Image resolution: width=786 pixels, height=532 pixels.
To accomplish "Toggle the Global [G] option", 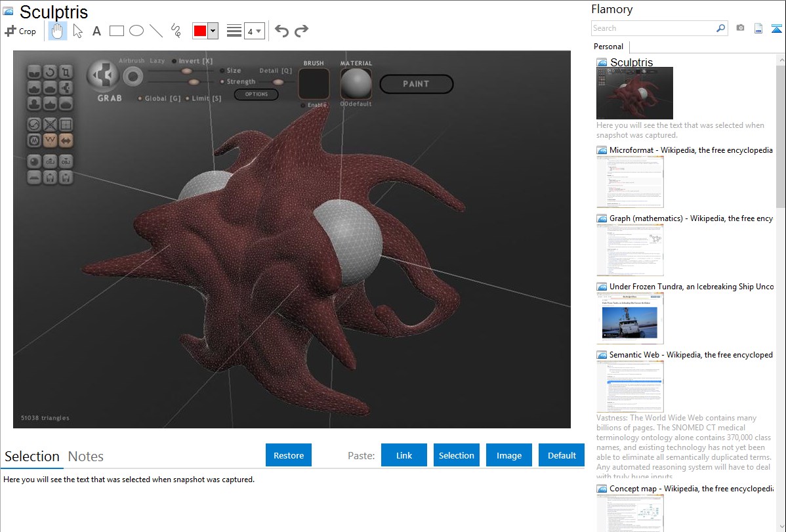I will tap(140, 98).
